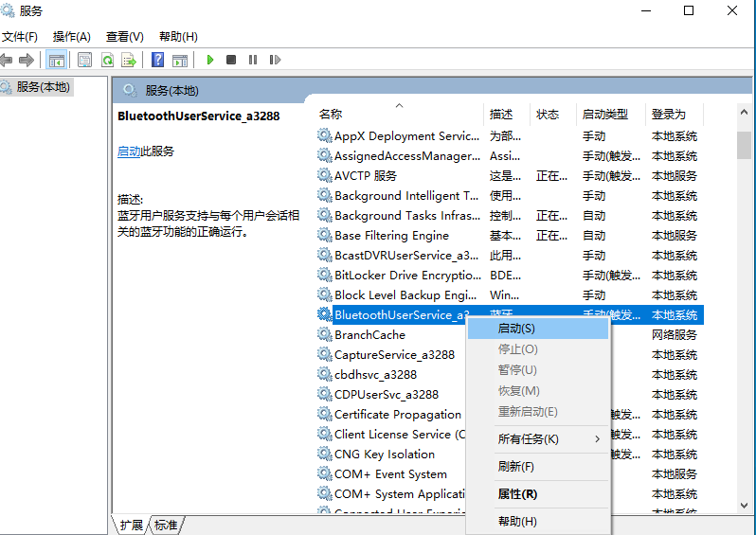Click the vertical scrollbar thumb
The image size is (756, 535).
point(744,145)
